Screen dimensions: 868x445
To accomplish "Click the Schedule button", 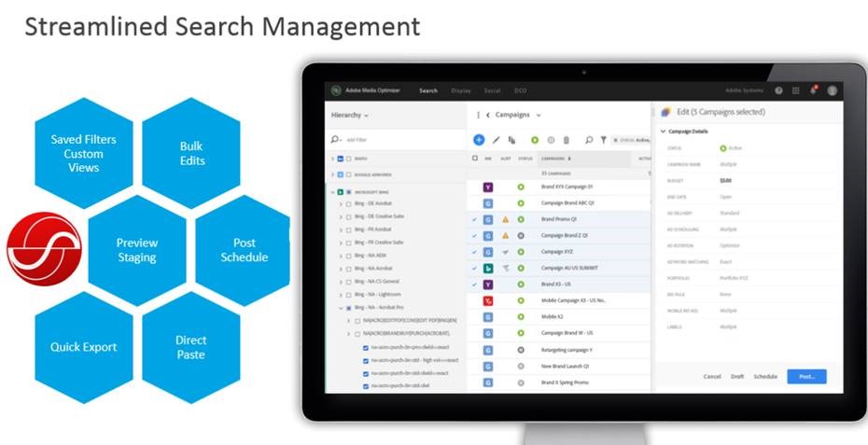I will coord(765,376).
